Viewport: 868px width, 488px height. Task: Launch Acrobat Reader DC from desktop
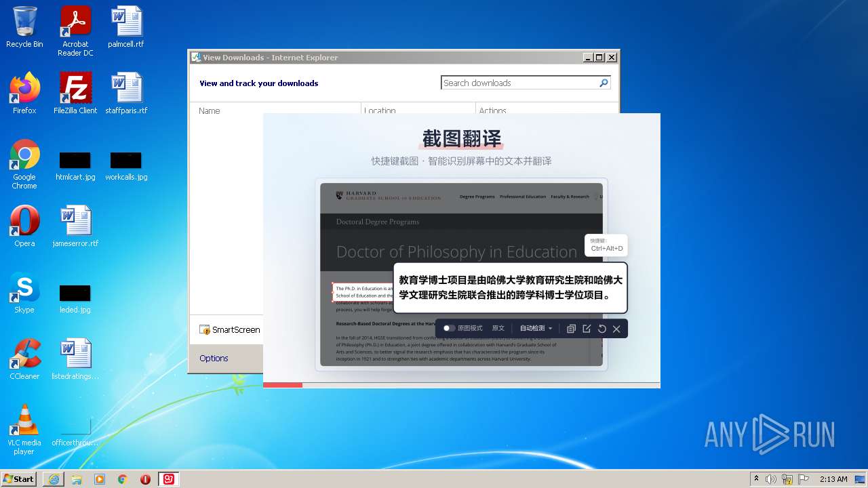(x=75, y=31)
